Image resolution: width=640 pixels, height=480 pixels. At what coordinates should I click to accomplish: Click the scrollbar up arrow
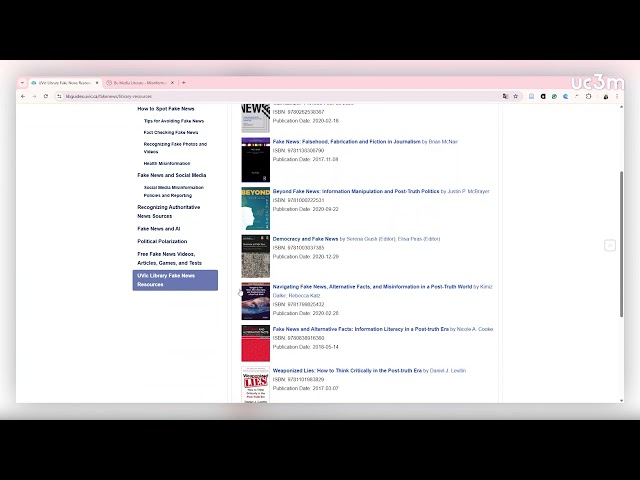[x=621, y=107]
